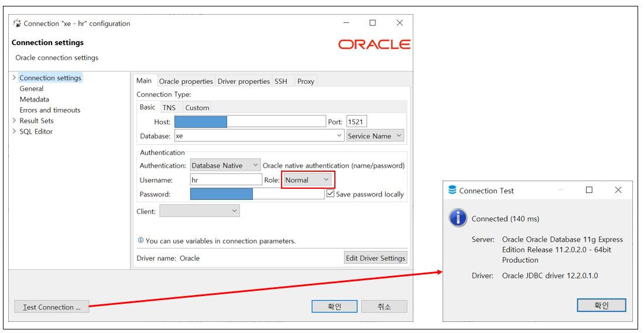Viewport: 644px width, 333px height.
Task: Switch to the Main tab
Action: 144,80
